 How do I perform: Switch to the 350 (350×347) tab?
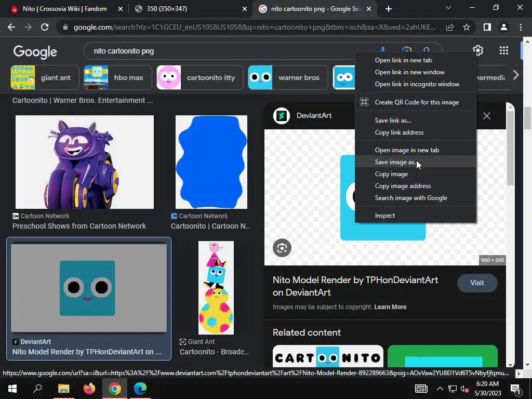(190, 9)
